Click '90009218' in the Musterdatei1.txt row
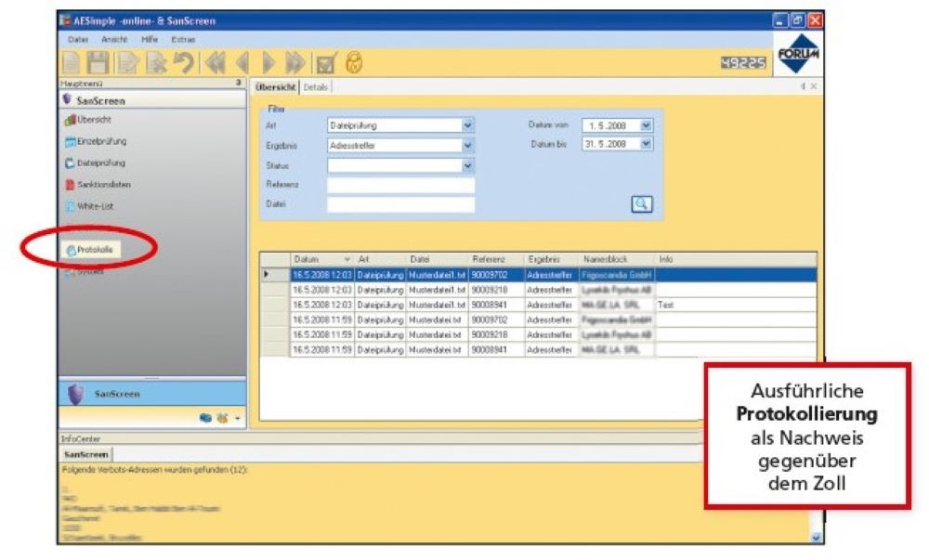This screenshot has width=929, height=560. click(x=496, y=290)
